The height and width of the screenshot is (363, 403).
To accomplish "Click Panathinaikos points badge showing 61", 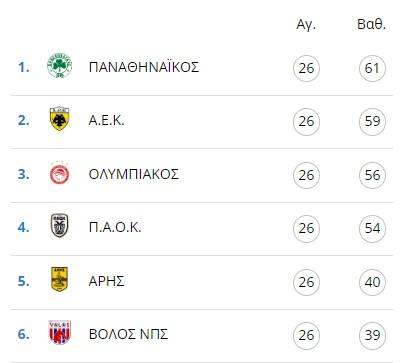I will 372,68.
